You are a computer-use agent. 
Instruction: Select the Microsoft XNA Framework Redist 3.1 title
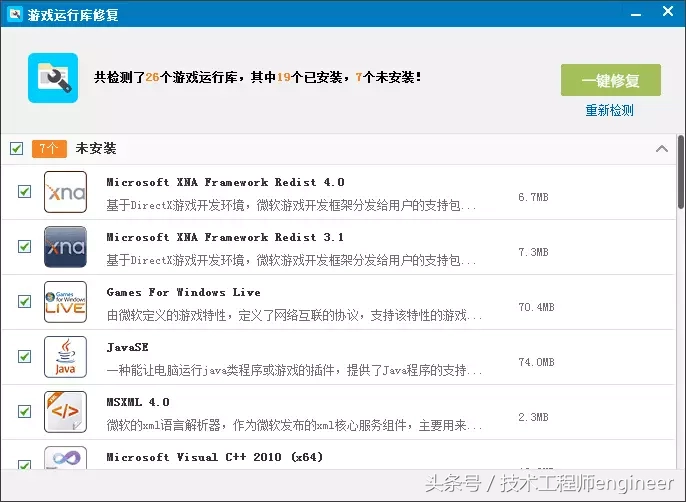(225, 237)
